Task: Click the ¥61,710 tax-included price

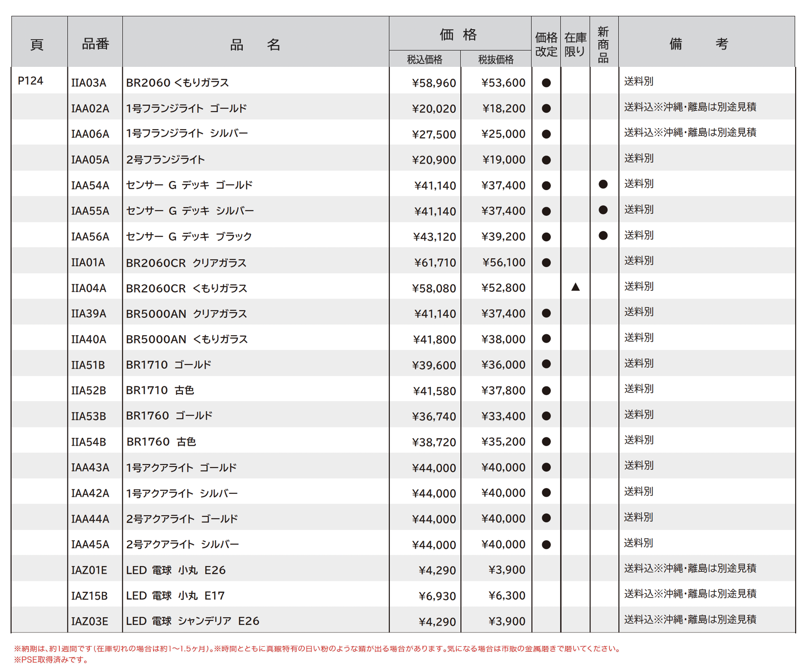Action: click(434, 263)
